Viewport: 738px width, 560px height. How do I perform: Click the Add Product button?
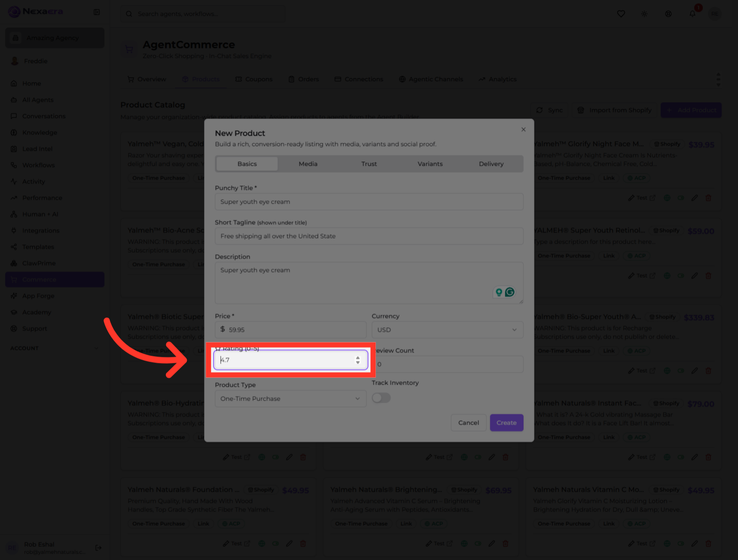click(691, 110)
